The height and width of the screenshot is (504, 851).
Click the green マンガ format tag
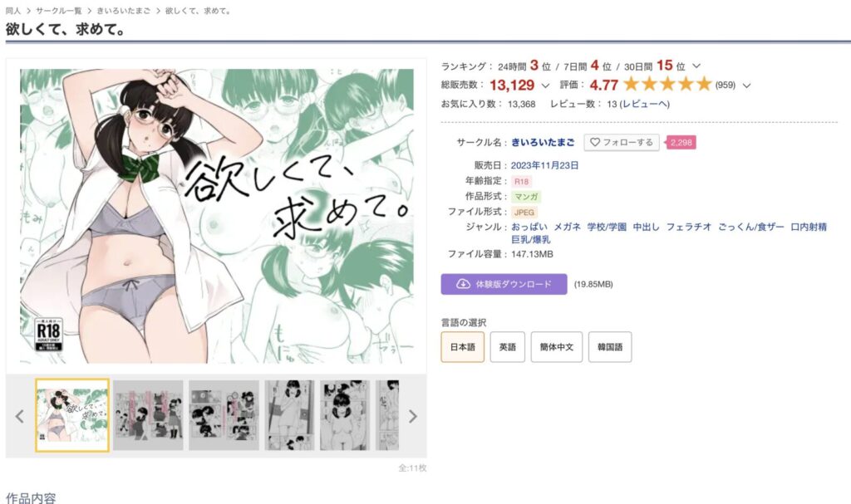(526, 197)
